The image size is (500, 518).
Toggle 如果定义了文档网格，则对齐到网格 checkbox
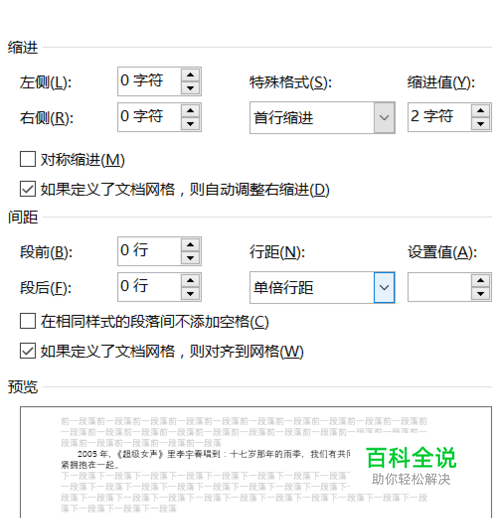pyautogui.click(x=28, y=351)
